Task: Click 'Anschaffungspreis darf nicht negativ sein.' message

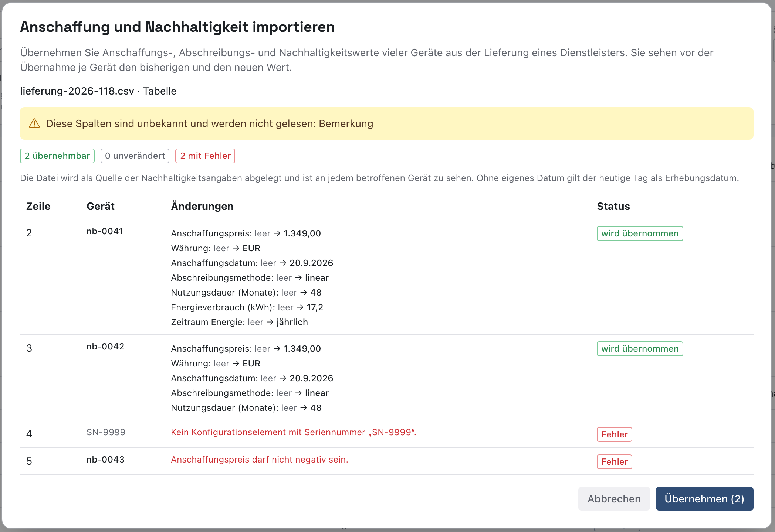Action: click(x=260, y=460)
